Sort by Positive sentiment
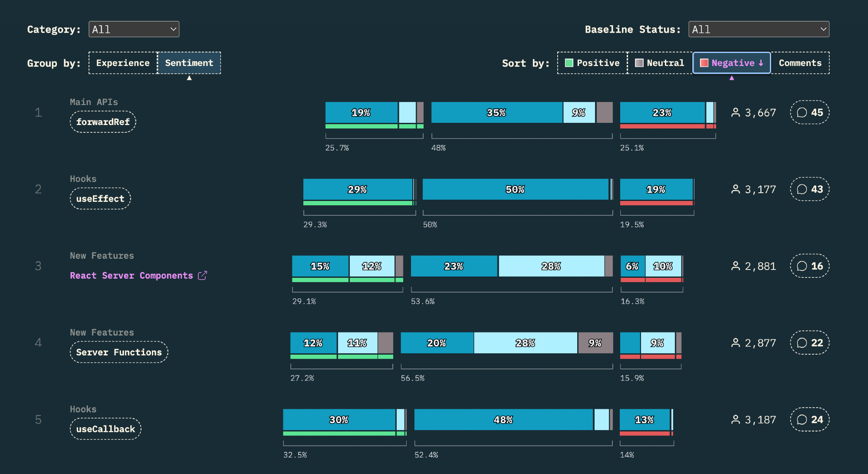Viewport: 868px width, 474px height. click(x=592, y=63)
